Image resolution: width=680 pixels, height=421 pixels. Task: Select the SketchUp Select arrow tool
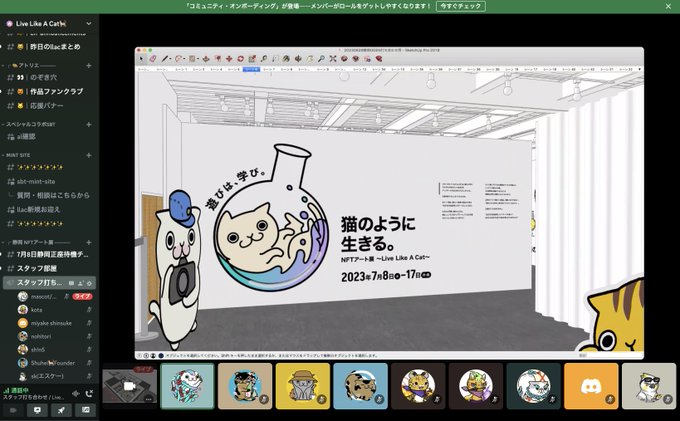tap(141, 59)
